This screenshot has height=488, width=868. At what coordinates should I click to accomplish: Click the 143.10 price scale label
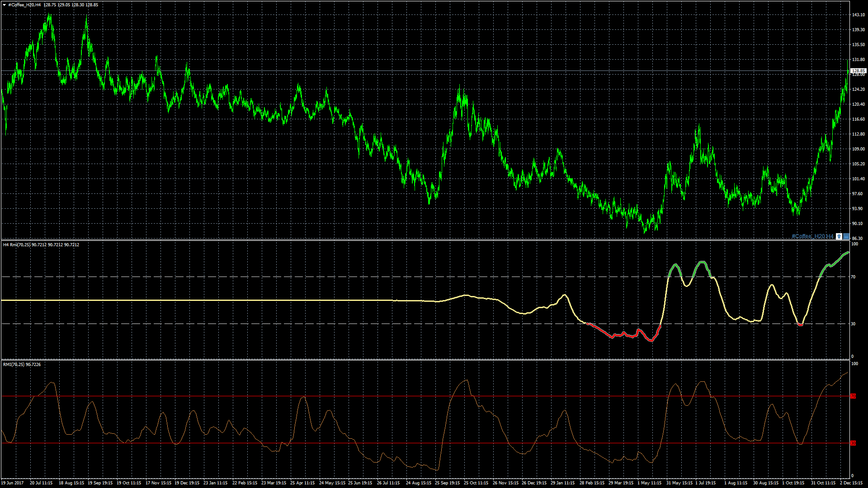858,15
